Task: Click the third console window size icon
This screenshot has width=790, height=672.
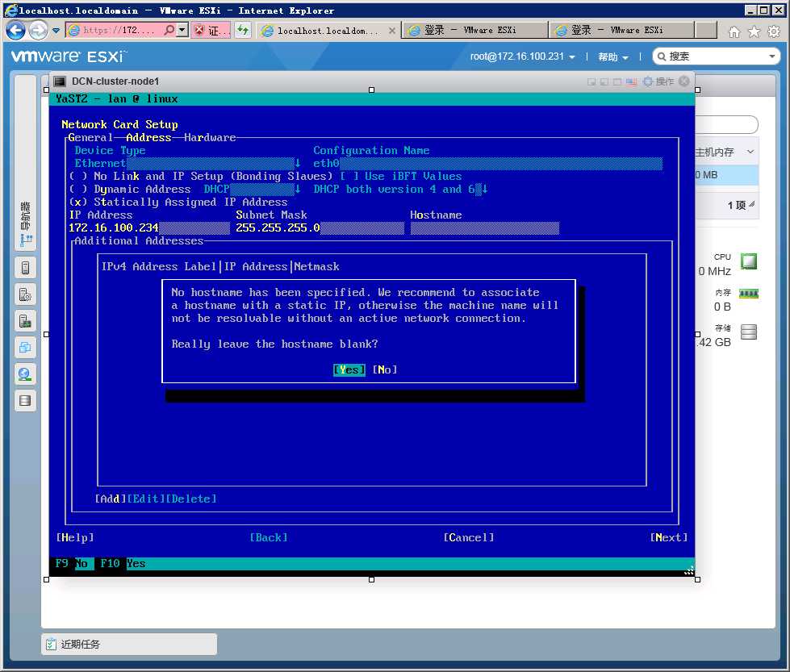Action: pos(617,81)
